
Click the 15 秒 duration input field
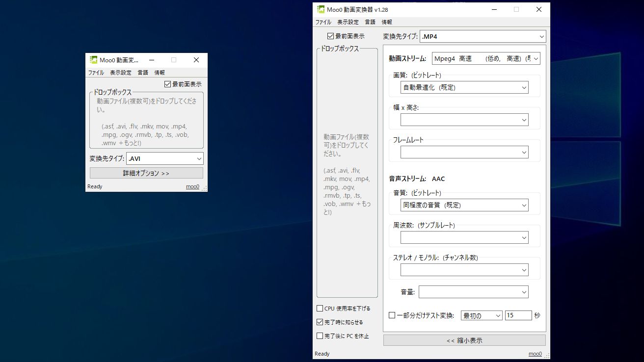tap(518, 315)
